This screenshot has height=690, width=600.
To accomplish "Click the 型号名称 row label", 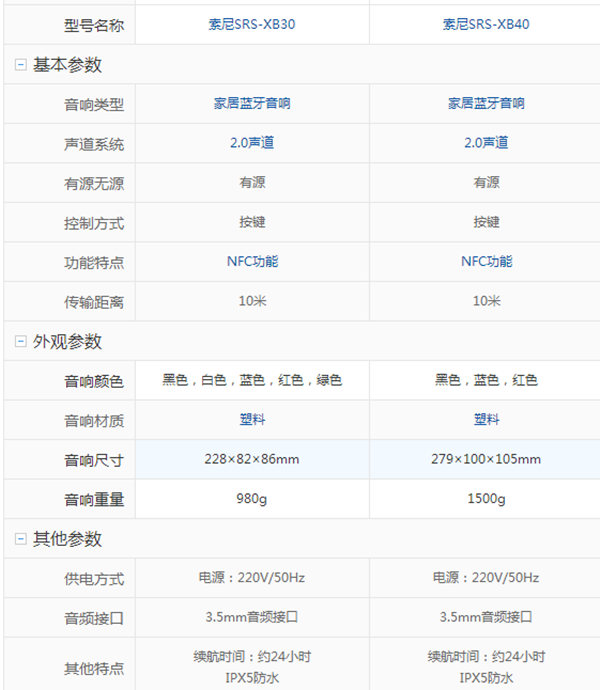I will (94, 26).
